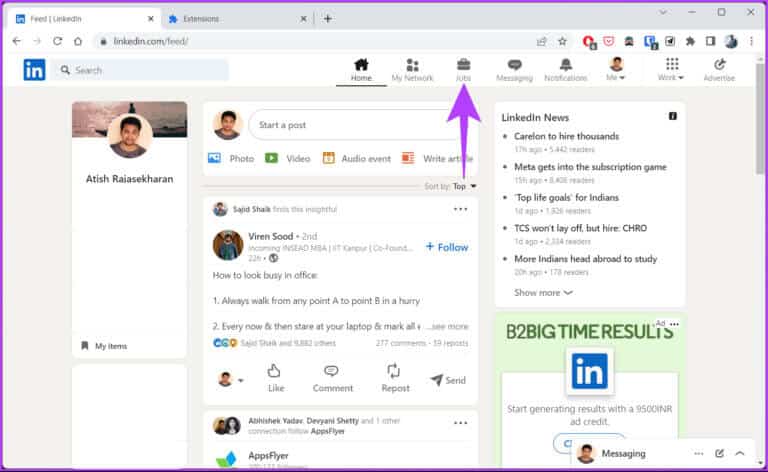This screenshot has height=472, width=768.
Task: Go to browser home page
Action: pyautogui.click(x=78, y=41)
